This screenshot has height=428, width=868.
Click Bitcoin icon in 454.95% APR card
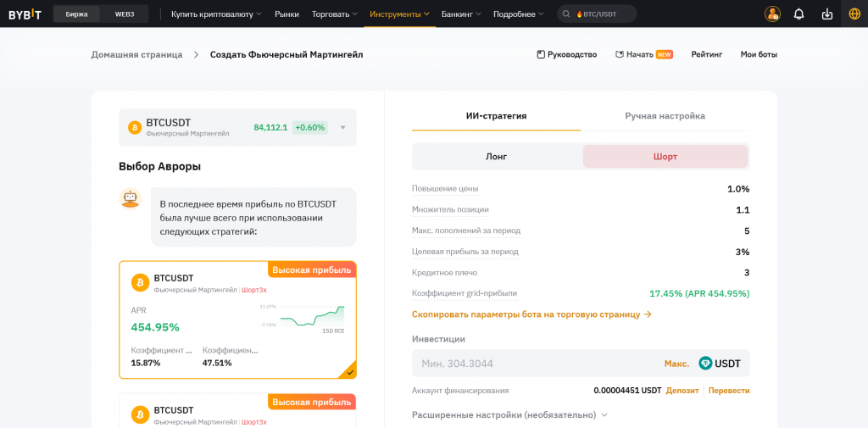(x=140, y=282)
